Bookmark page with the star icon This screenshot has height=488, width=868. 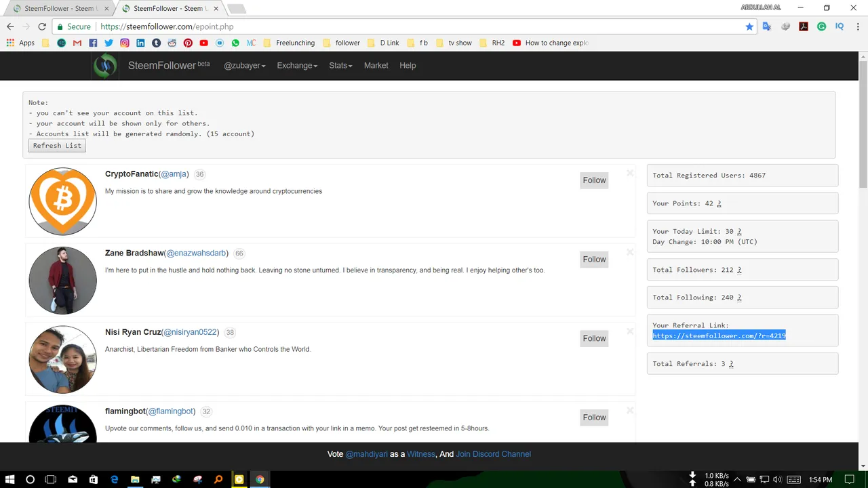click(749, 26)
